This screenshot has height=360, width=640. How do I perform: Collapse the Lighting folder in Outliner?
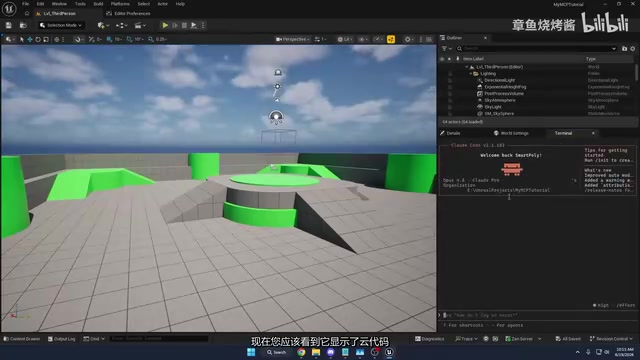(x=471, y=74)
